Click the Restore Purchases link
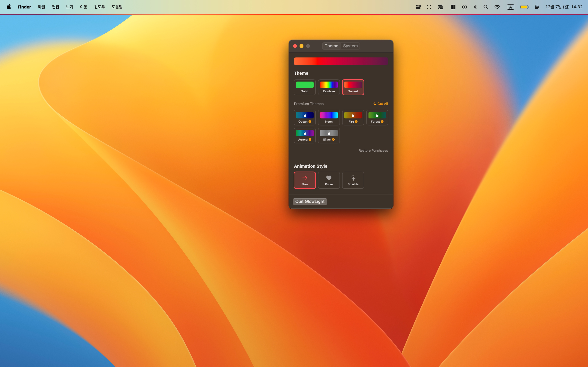 (373, 150)
